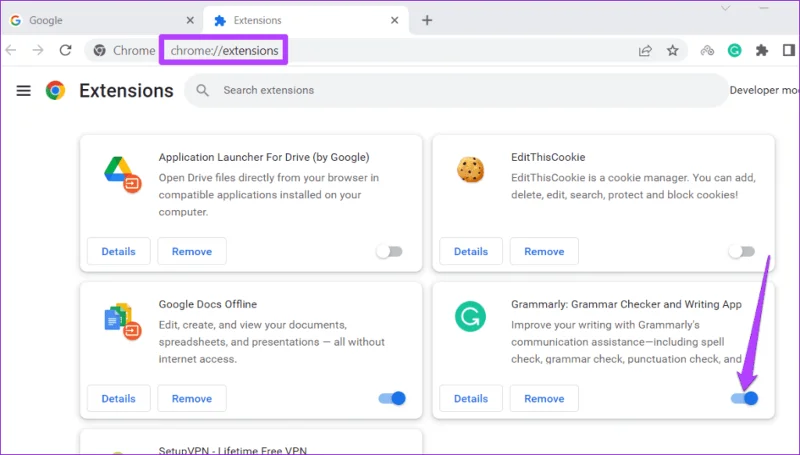
Task: Open Details for Grammarly
Action: point(471,398)
